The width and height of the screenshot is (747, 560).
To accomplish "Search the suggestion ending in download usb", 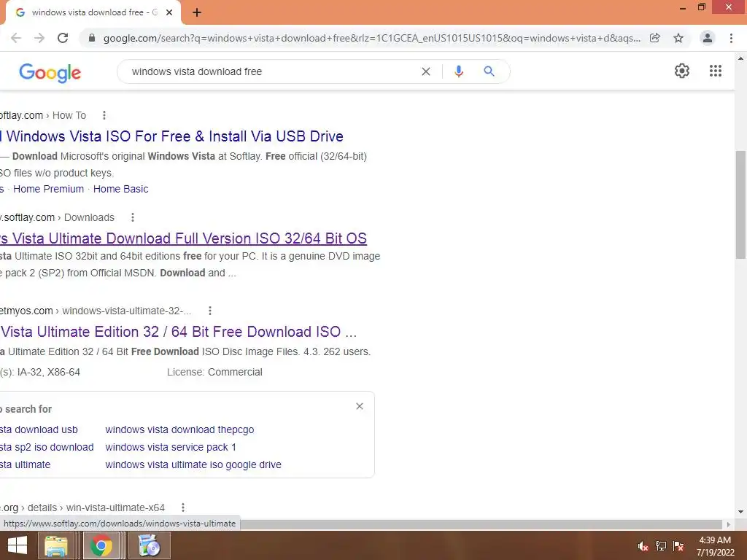I will (39, 429).
